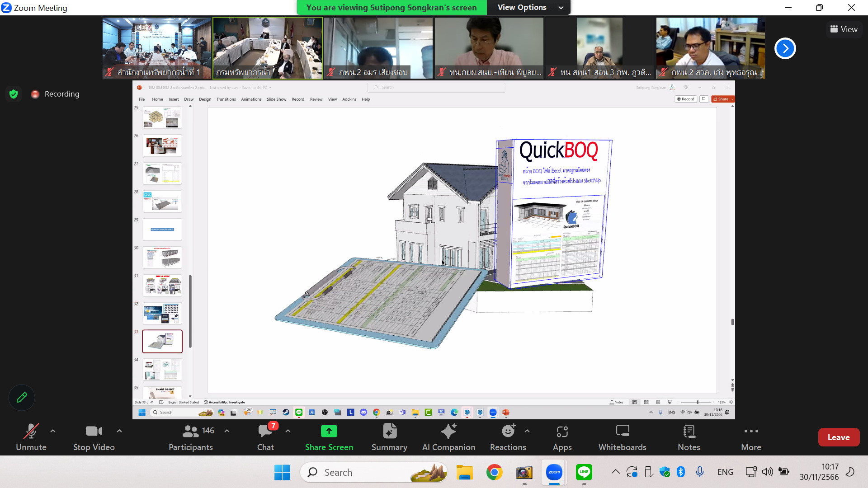Toggle volume icon in Windows system tray
Screen dimensions: 868x488
pyautogui.click(x=767, y=472)
